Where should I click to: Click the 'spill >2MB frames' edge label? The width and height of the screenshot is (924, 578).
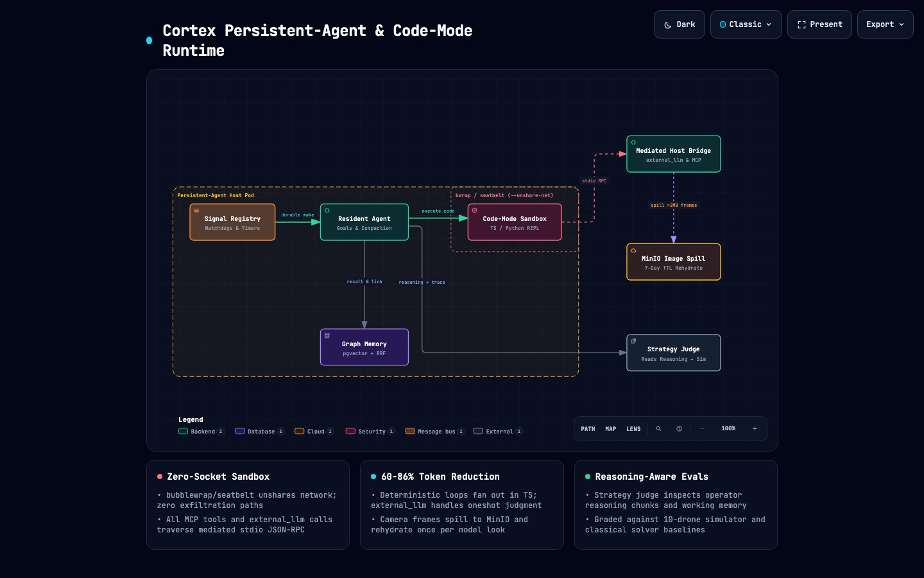(674, 206)
